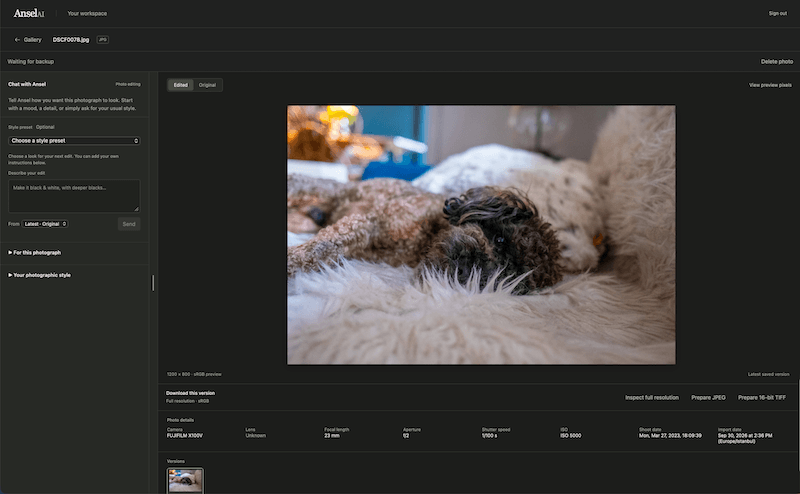800x494 pixels.
Task: Click the AnselAI logo
Action: tap(29, 13)
